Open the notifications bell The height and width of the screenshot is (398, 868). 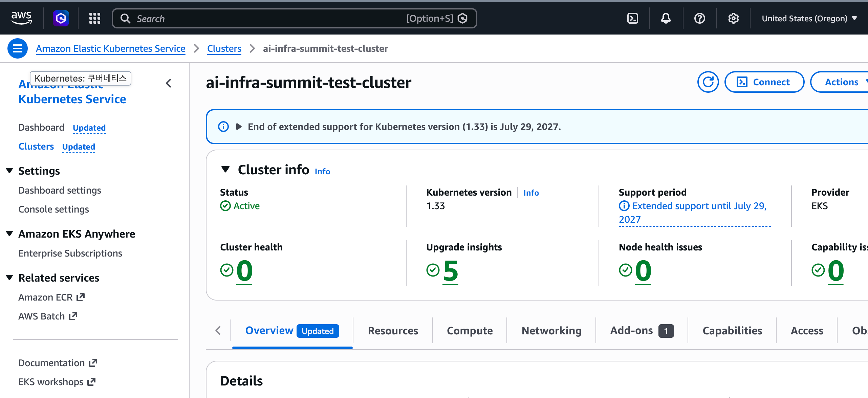click(666, 18)
